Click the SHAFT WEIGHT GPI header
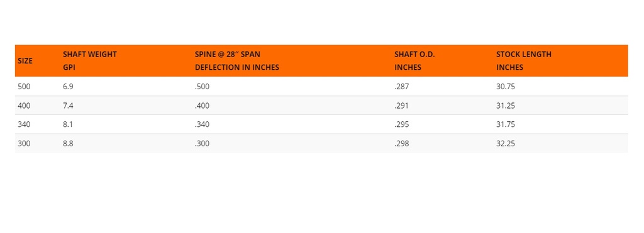Image resolution: width=644 pixels, height=233 pixels. [90, 61]
